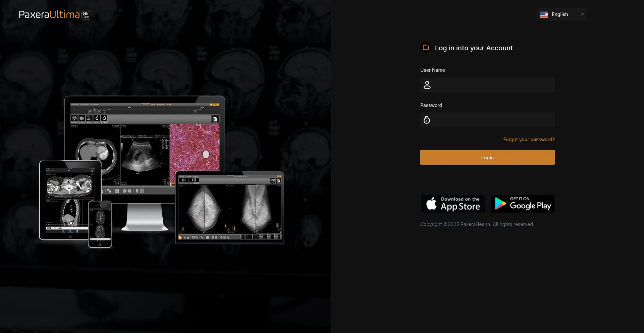Click the smartphone showing brain scans
644x333 pixels.
click(x=100, y=224)
